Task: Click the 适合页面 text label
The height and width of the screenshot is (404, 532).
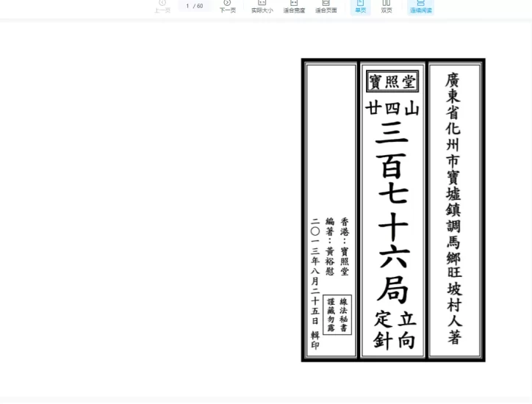Action: click(x=326, y=11)
